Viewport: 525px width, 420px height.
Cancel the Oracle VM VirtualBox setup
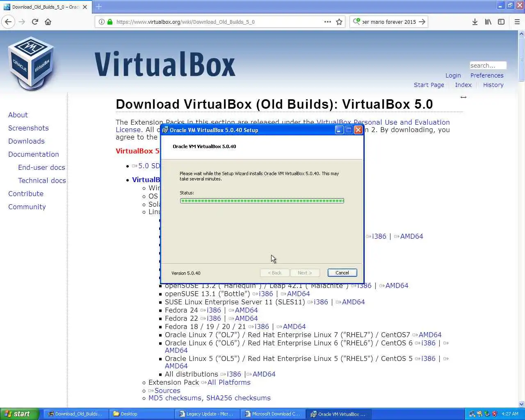pos(342,273)
